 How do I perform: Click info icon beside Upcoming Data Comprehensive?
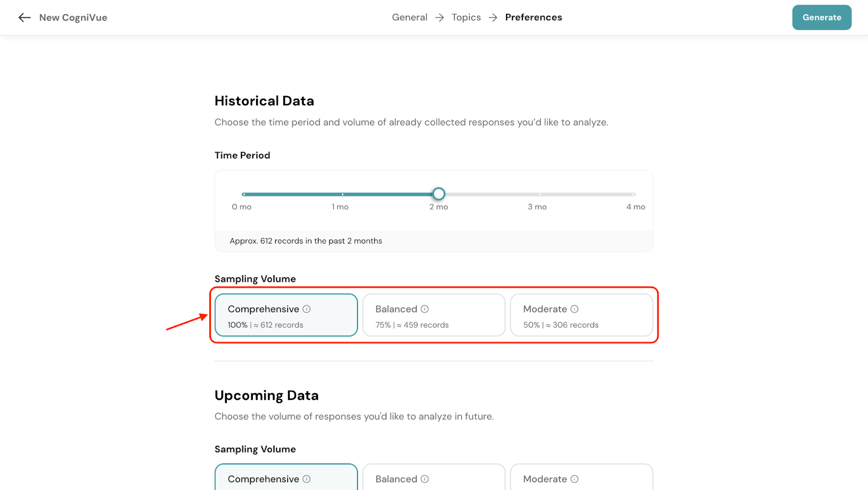pos(307,479)
